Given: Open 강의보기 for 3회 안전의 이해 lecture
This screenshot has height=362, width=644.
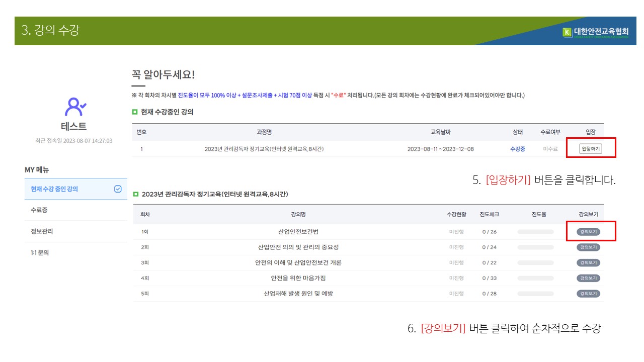Looking at the screenshot, I should coord(588,263).
